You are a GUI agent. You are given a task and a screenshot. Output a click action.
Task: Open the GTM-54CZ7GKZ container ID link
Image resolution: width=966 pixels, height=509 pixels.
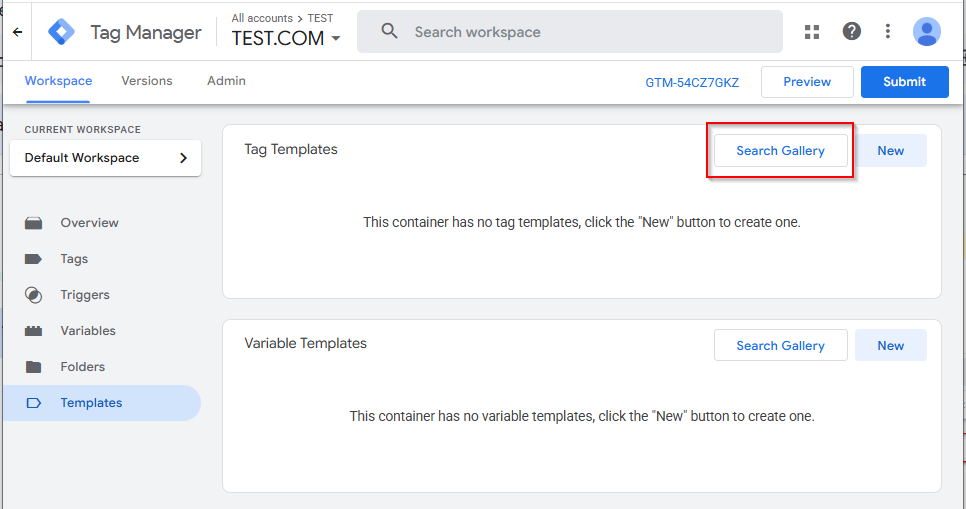(692, 83)
